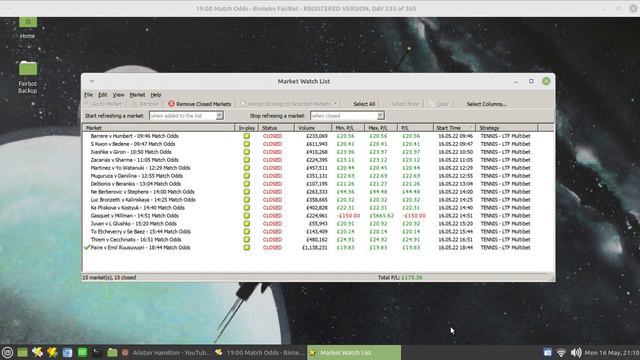
Task: Click in-play icon for Juvan v L Glushko row
Action: click(247, 223)
